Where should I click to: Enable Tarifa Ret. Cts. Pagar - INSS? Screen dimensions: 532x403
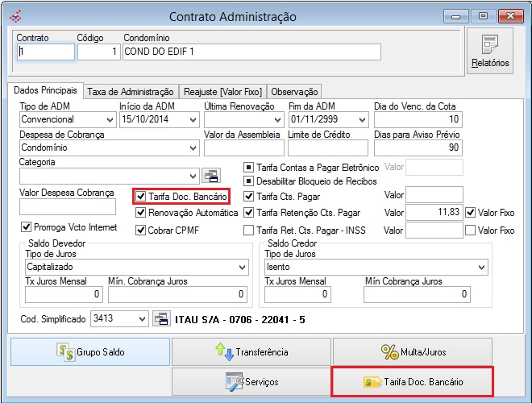[249, 230]
